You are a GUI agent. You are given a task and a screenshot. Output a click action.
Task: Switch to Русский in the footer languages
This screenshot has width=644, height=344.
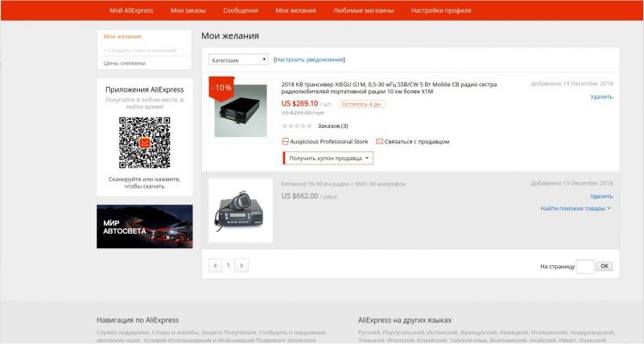(x=369, y=333)
